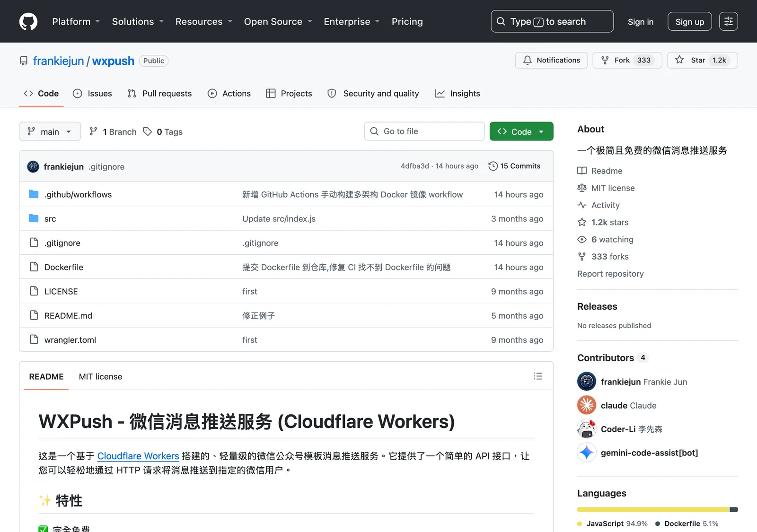757x532 pixels.
Task: Click the Readme book icon in About
Action: click(x=582, y=171)
